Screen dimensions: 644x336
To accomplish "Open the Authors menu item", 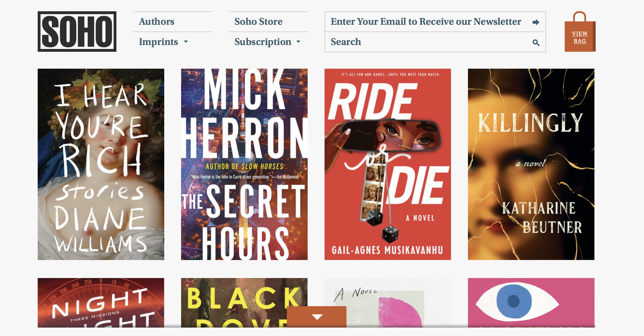I will [157, 22].
